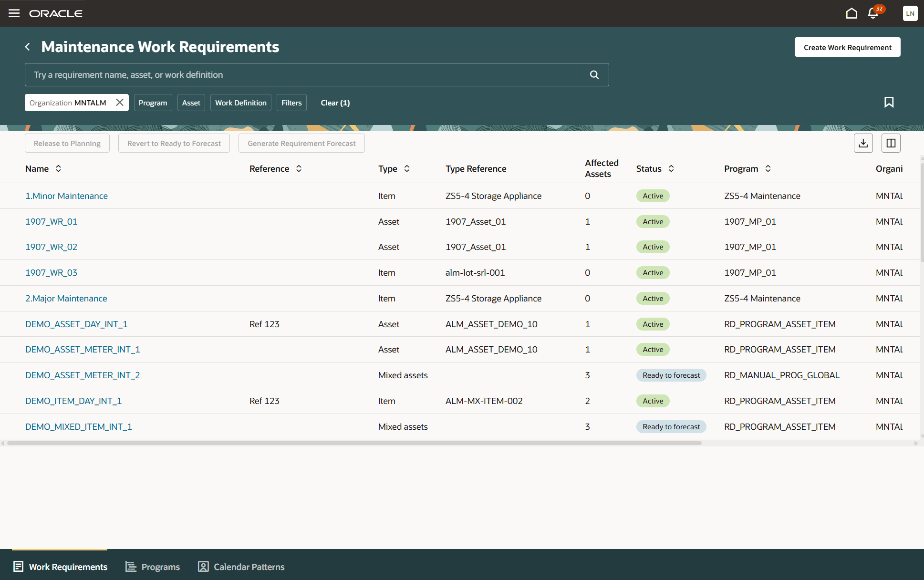Sort the Status column
The image size is (924, 580).
coord(671,168)
